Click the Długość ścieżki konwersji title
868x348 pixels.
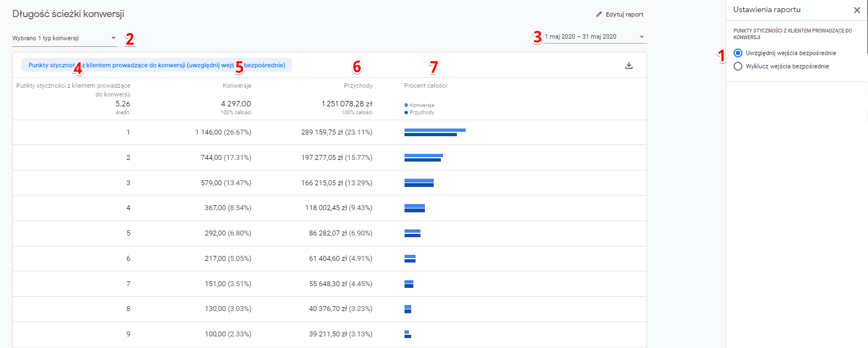pos(68,14)
